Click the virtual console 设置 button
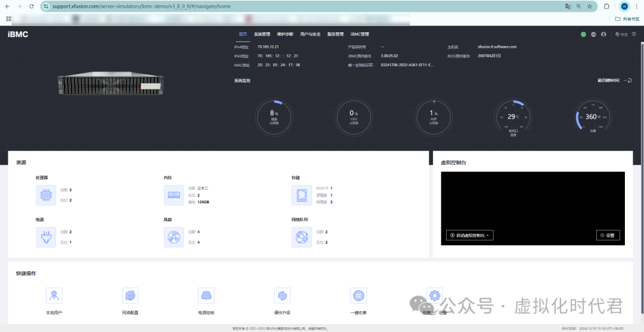Viewport: 644px width, 332px height. pyautogui.click(x=608, y=235)
